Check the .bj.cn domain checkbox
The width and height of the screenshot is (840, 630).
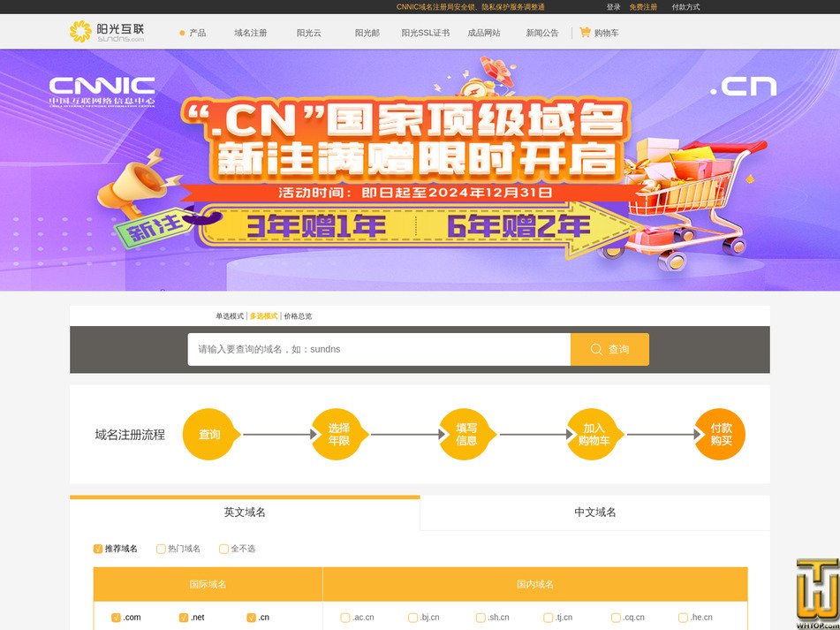point(412,617)
